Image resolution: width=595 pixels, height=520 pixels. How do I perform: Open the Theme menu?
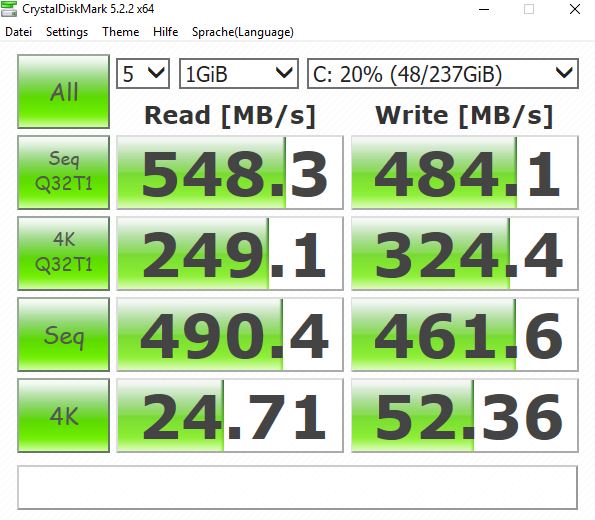click(121, 32)
